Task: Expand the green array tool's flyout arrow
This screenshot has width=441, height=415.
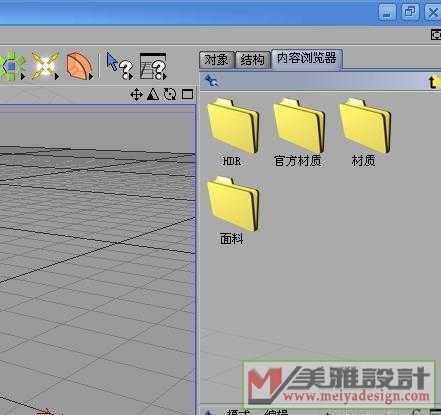Action: point(23,77)
